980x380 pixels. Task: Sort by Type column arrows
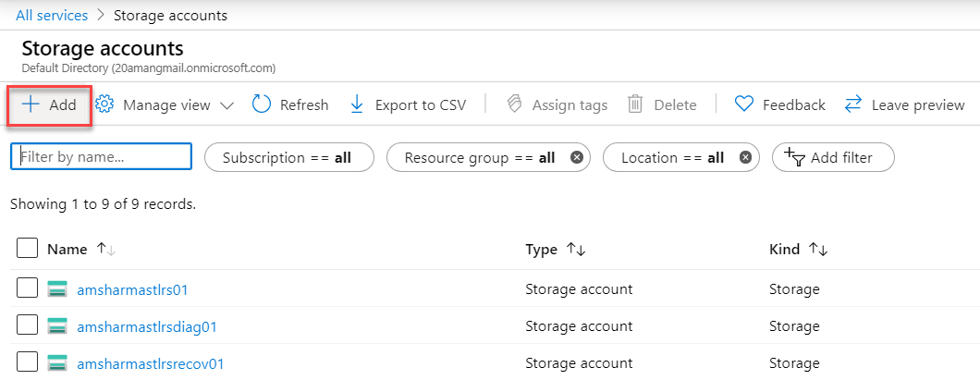[x=576, y=250]
